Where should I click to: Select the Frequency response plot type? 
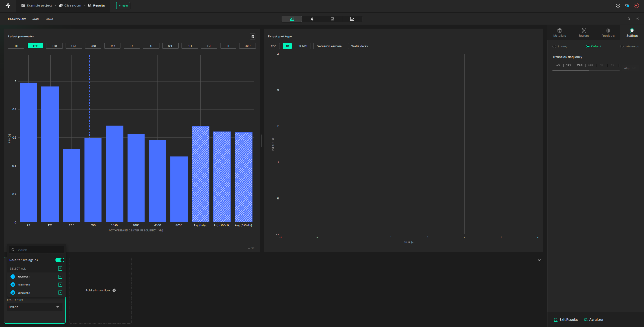(329, 46)
